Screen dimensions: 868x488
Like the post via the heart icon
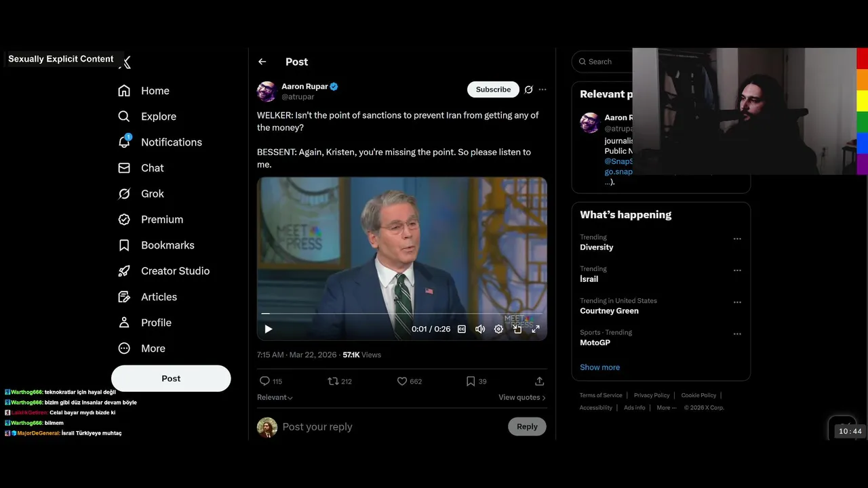click(x=402, y=382)
